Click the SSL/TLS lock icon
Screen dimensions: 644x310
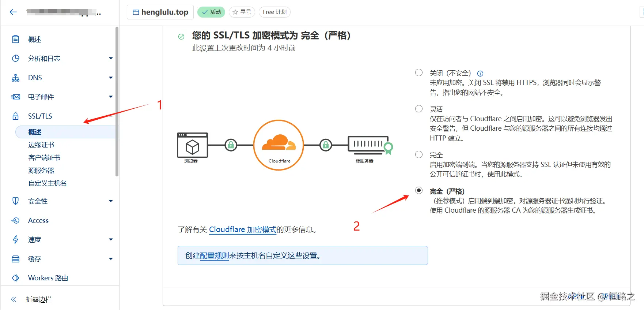15,116
